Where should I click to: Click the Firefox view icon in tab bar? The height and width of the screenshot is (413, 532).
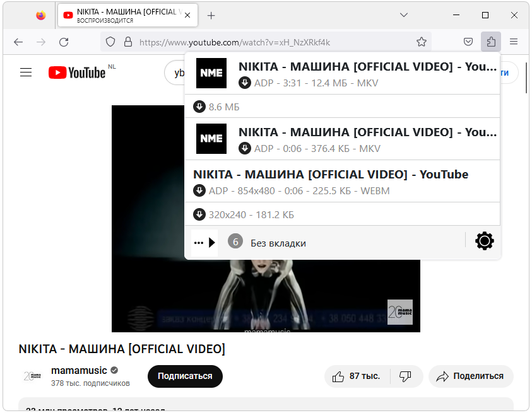click(x=41, y=15)
